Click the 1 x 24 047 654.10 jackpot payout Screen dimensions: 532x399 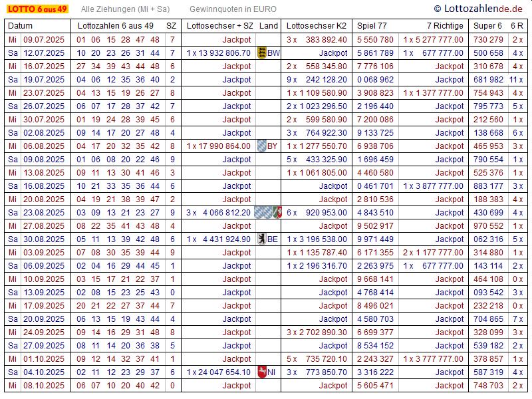(x=219, y=372)
